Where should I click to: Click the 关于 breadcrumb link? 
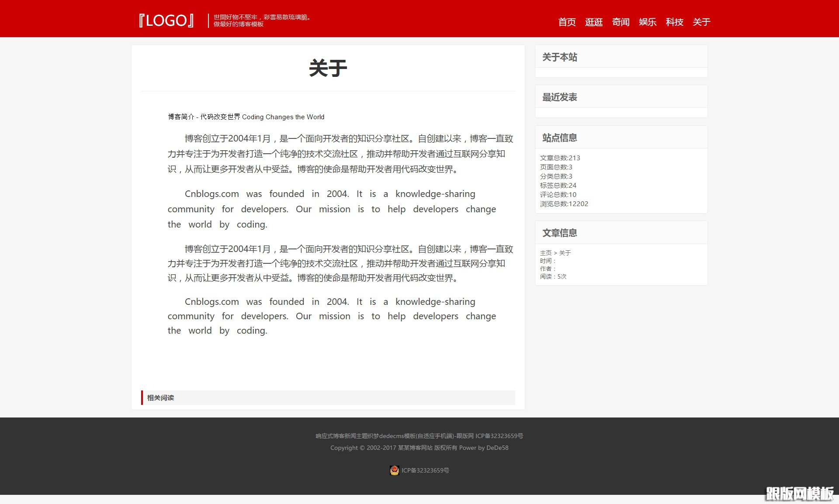tap(565, 252)
